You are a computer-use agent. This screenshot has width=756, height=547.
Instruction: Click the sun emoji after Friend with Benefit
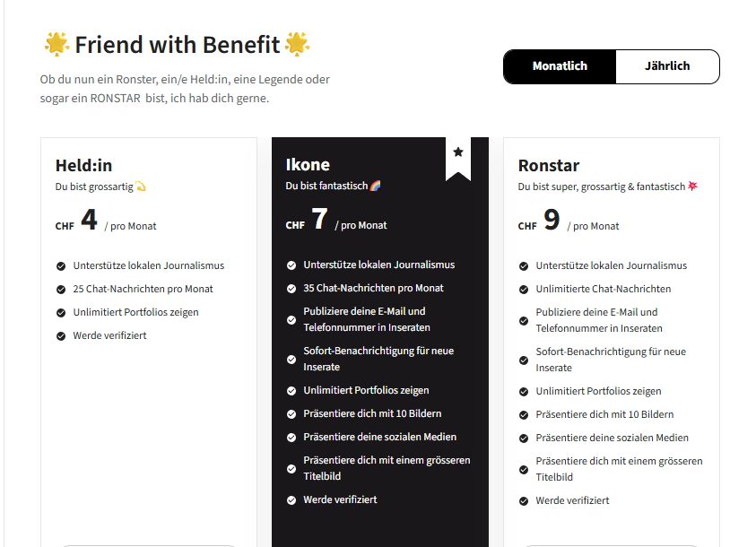click(x=297, y=44)
